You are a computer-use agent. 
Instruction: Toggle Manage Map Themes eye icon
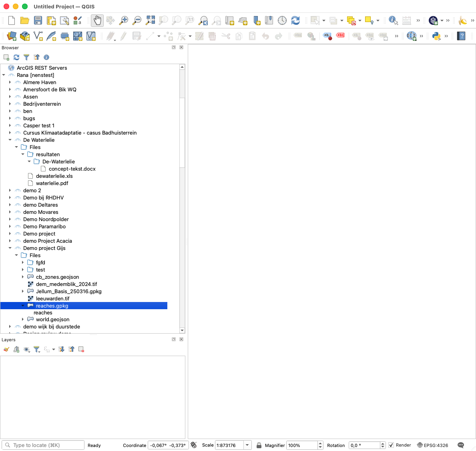[x=26, y=349]
